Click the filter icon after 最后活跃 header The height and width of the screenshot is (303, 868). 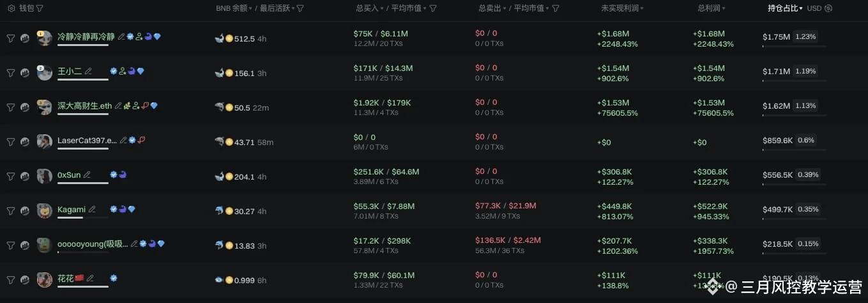(300, 8)
